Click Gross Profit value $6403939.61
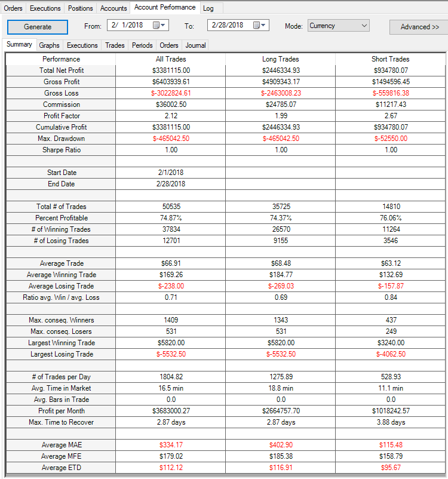The height and width of the screenshot is (479, 448). (171, 82)
